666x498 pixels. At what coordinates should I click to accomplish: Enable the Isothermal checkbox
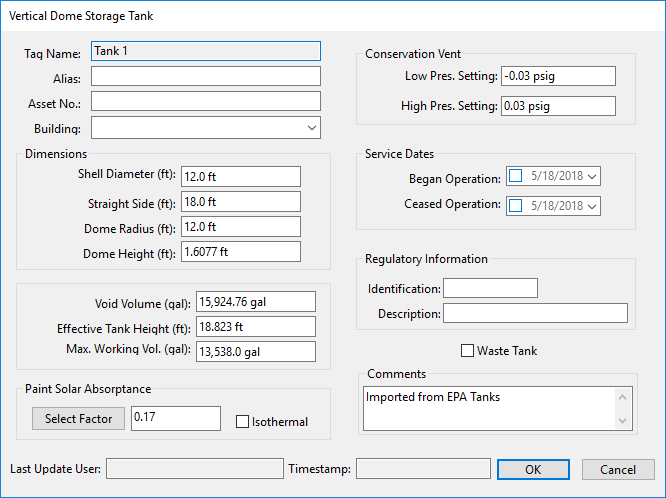(242, 422)
